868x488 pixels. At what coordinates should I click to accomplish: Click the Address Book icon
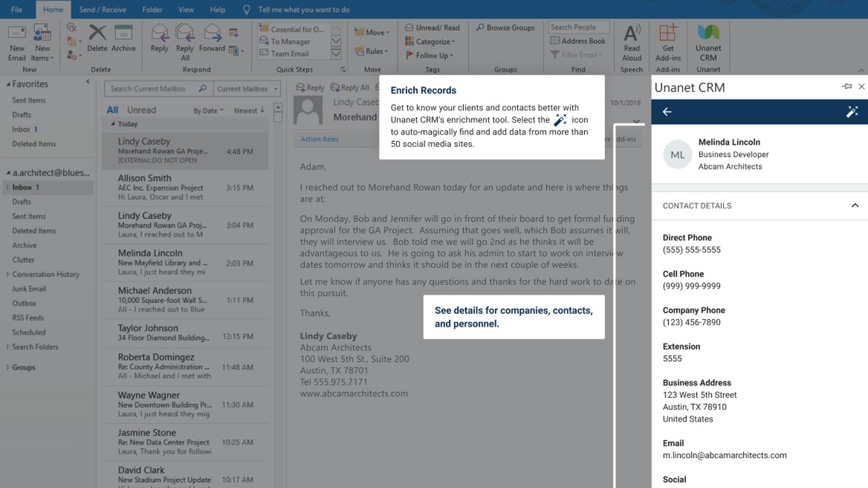click(555, 41)
